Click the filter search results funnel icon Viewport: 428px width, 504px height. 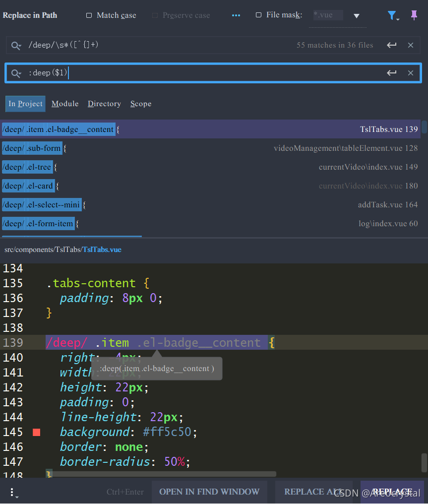pos(392,15)
